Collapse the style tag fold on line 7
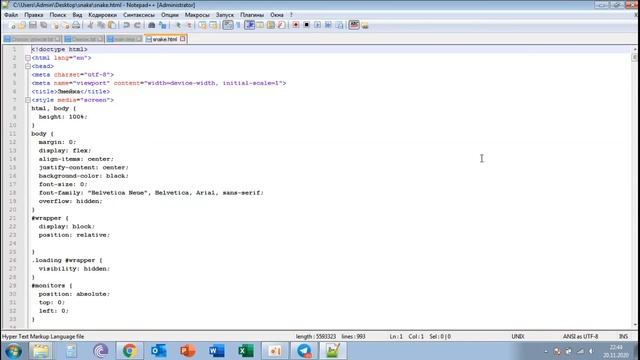The height and width of the screenshot is (360, 640). 28,100
